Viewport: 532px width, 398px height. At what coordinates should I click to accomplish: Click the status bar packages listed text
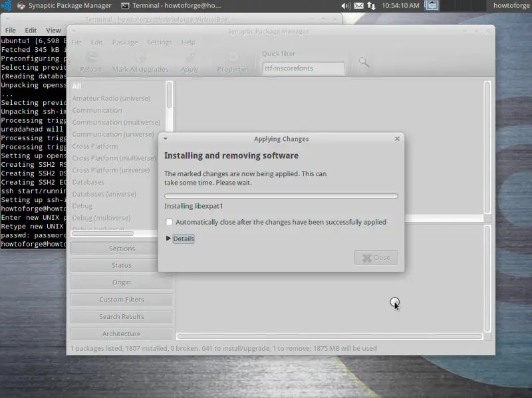point(223,348)
